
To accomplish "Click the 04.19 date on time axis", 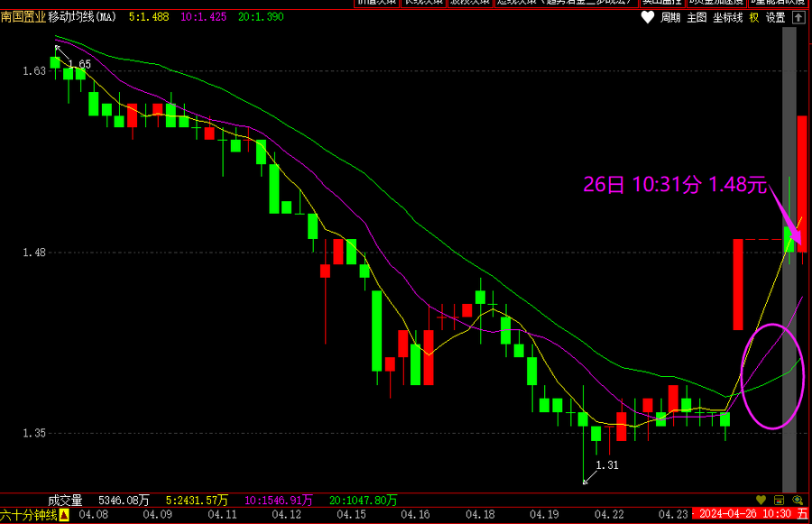I will coord(544,515).
